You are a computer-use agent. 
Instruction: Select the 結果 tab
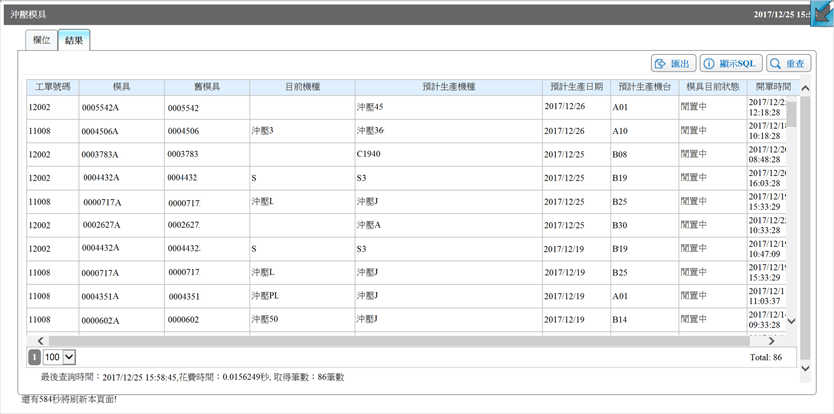(73, 40)
